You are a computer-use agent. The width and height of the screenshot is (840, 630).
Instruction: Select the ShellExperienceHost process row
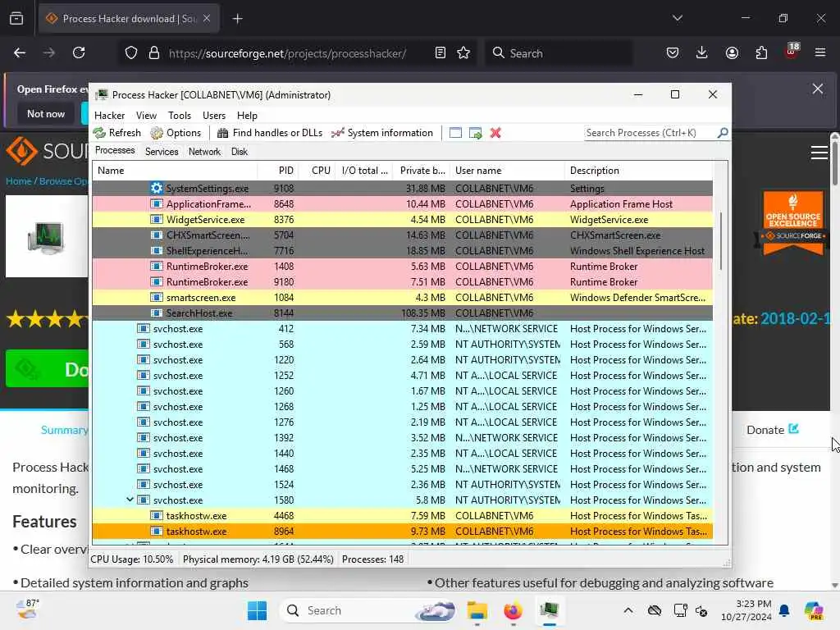click(x=402, y=251)
